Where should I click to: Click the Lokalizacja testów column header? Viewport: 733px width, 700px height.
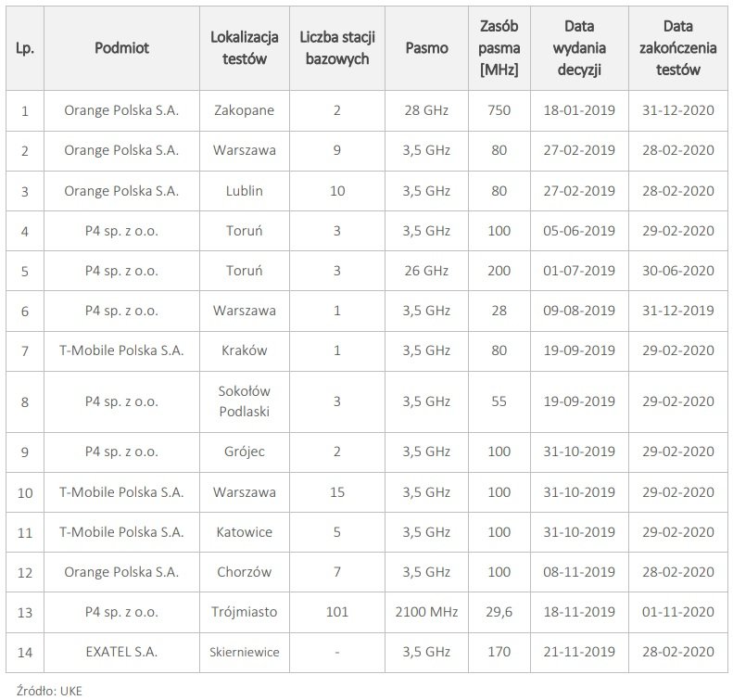245,48
